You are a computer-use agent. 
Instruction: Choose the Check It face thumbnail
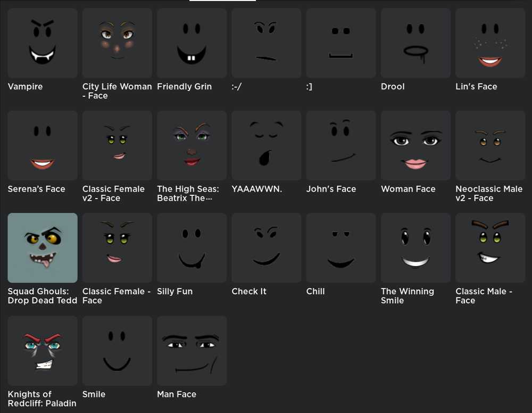click(x=267, y=247)
